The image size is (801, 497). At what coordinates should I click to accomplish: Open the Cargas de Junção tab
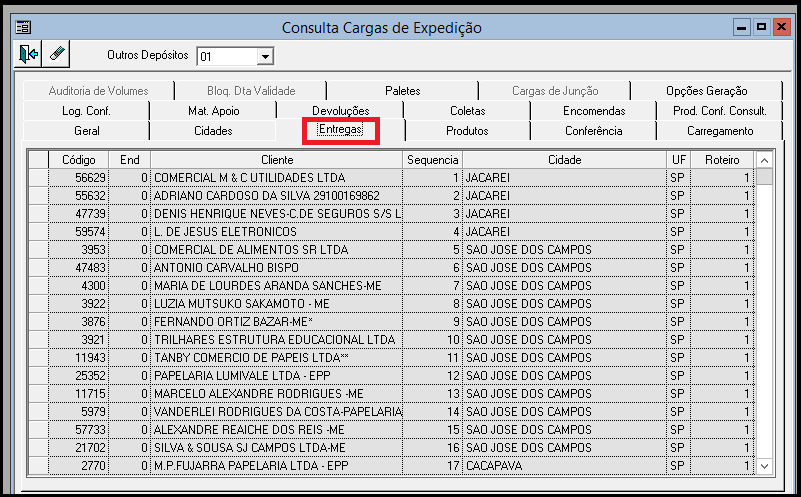555,91
